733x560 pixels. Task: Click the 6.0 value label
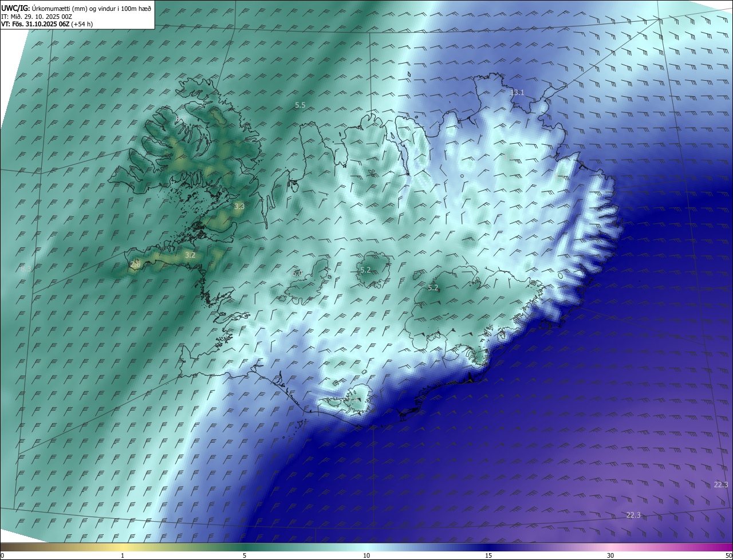297,274
